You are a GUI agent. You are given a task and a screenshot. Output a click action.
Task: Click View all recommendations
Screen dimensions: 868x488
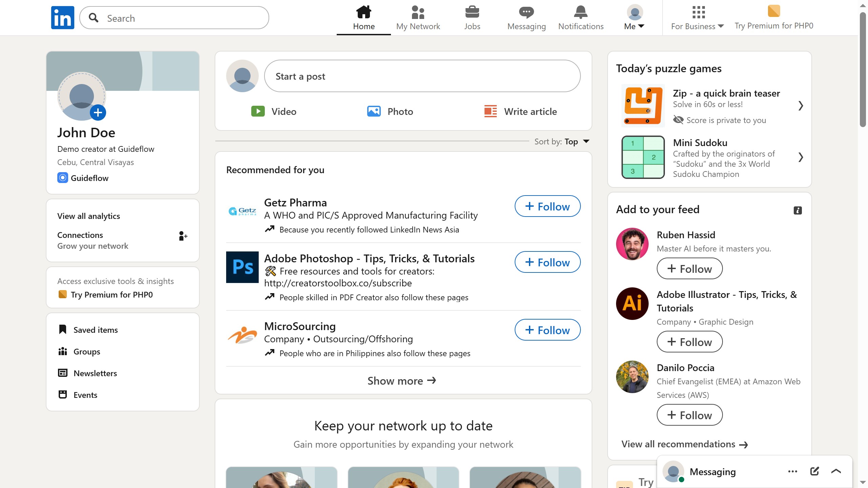tap(685, 444)
